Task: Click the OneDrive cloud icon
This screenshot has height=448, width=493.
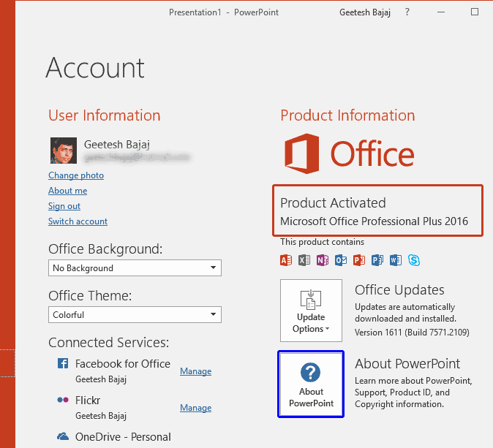Action: point(63,436)
